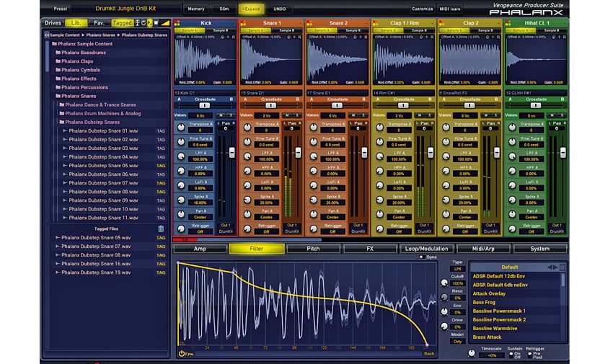Click the Kick Crossfade slider handle
The image size is (613, 364).
205,105
